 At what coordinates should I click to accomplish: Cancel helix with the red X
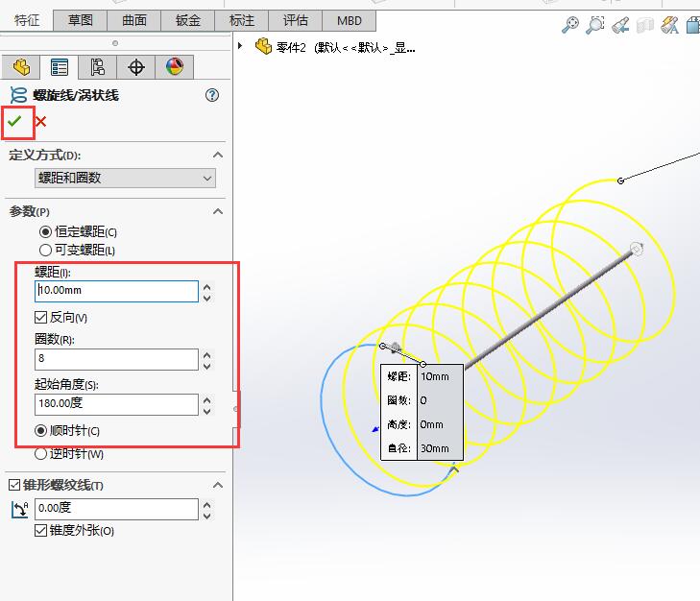coord(40,121)
